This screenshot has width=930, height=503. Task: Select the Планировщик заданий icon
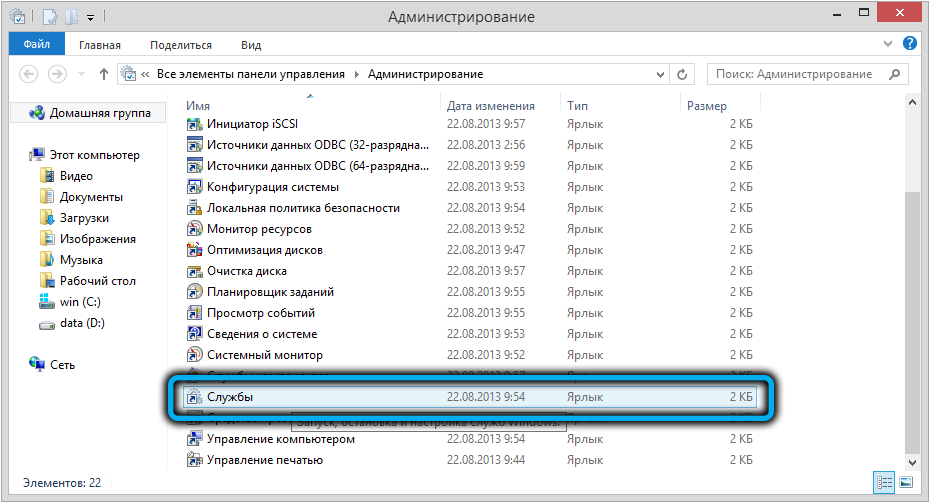(196, 292)
